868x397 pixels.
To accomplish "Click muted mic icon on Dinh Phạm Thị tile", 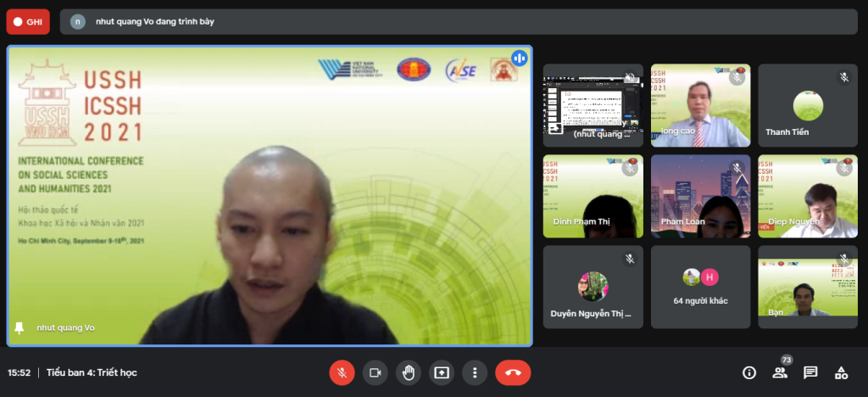I will (x=630, y=168).
